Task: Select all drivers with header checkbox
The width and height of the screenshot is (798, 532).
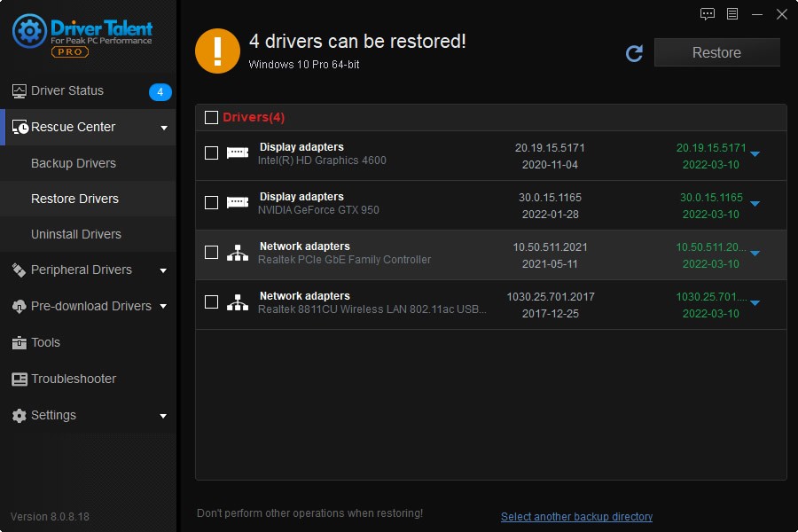Action: click(211, 117)
